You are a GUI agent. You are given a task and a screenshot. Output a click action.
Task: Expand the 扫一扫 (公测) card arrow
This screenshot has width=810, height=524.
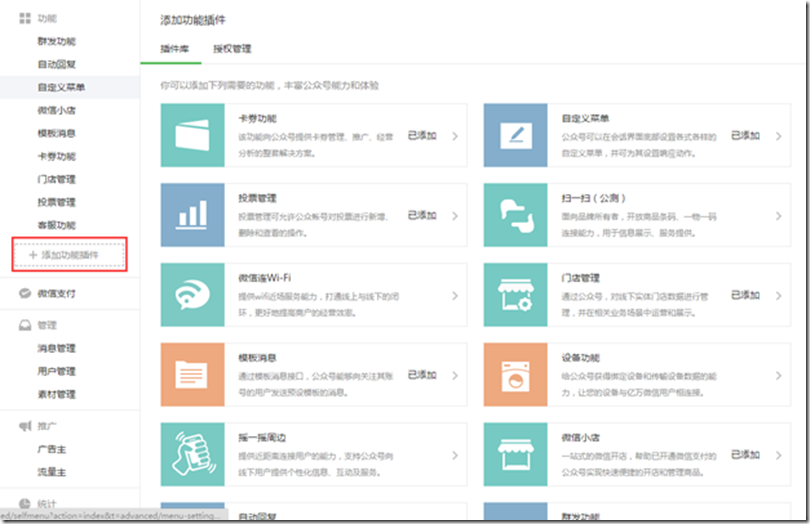click(778, 216)
